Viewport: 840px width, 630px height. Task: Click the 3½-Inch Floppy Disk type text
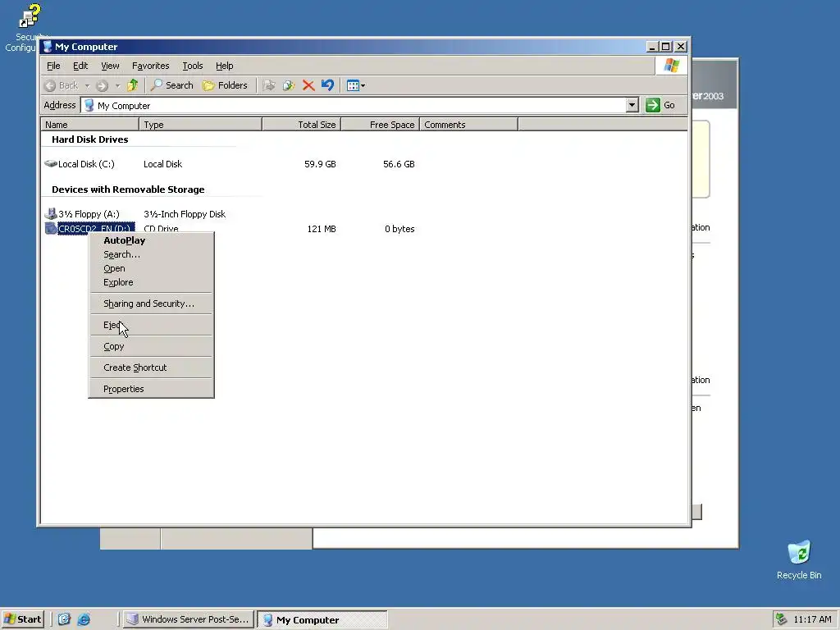(x=185, y=214)
